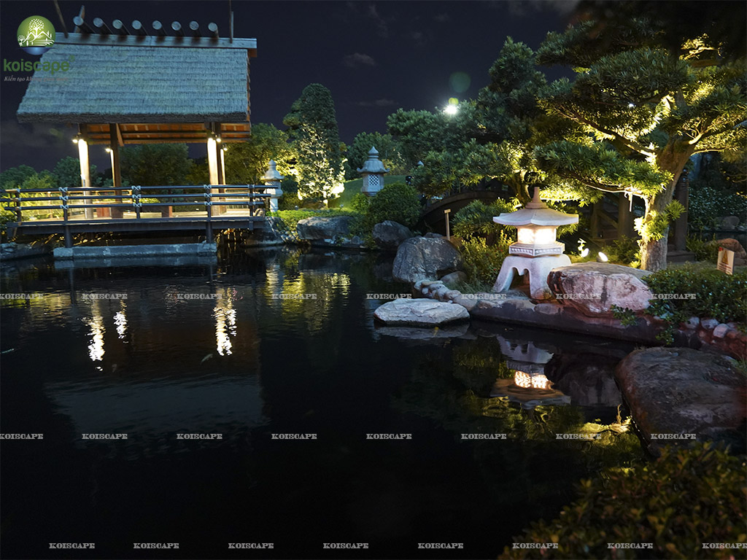Click the grey boulder behind the stepping stone
Viewport: 747px width, 560px height.
pyautogui.click(x=425, y=259)
